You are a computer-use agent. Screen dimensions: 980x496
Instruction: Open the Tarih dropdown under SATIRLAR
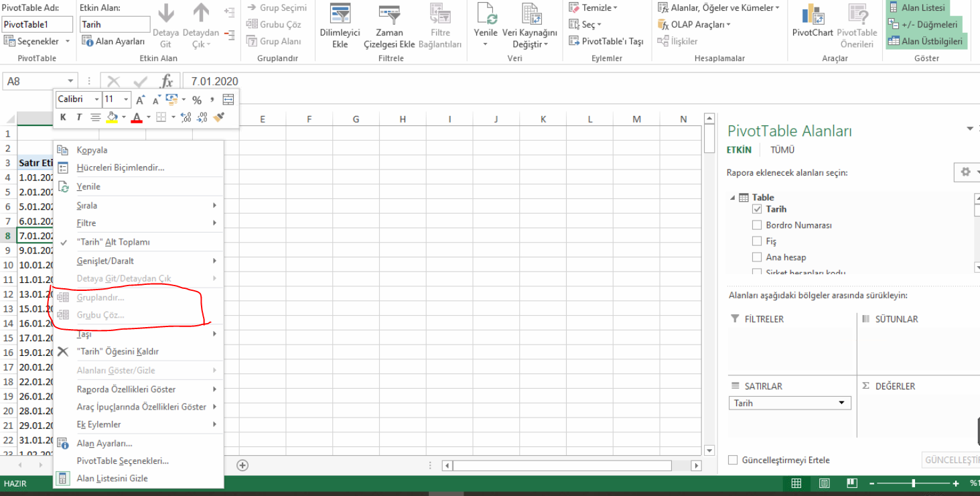pyautogui.click(x=841, y=403)
